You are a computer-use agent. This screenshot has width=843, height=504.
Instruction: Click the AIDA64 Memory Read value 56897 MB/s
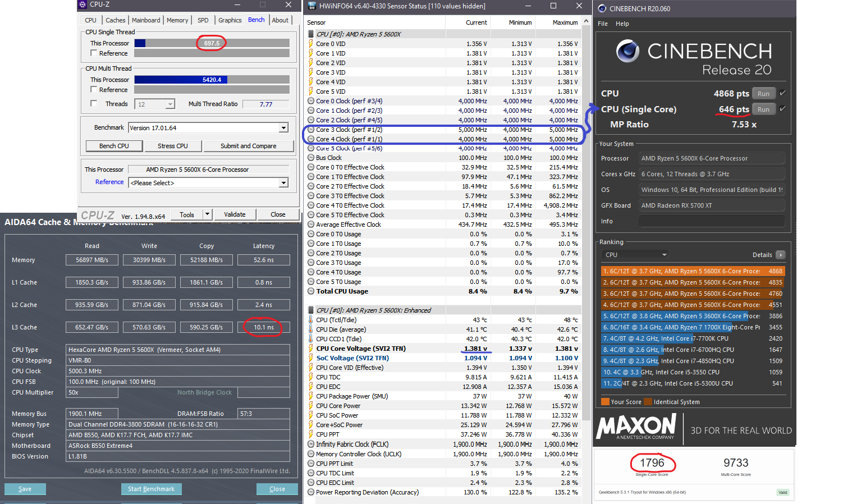[x=92, y=260]
